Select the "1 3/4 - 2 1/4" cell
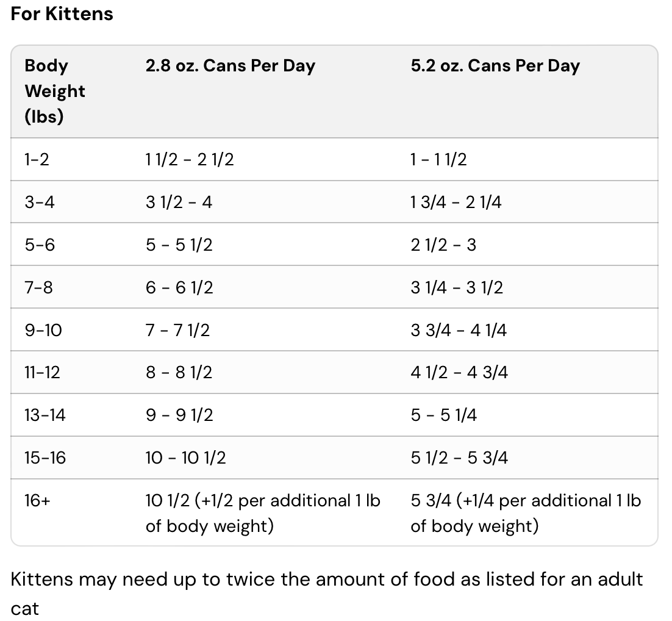Image resolution: width=672 pixels, height=621 pixels. pos(456,203)
